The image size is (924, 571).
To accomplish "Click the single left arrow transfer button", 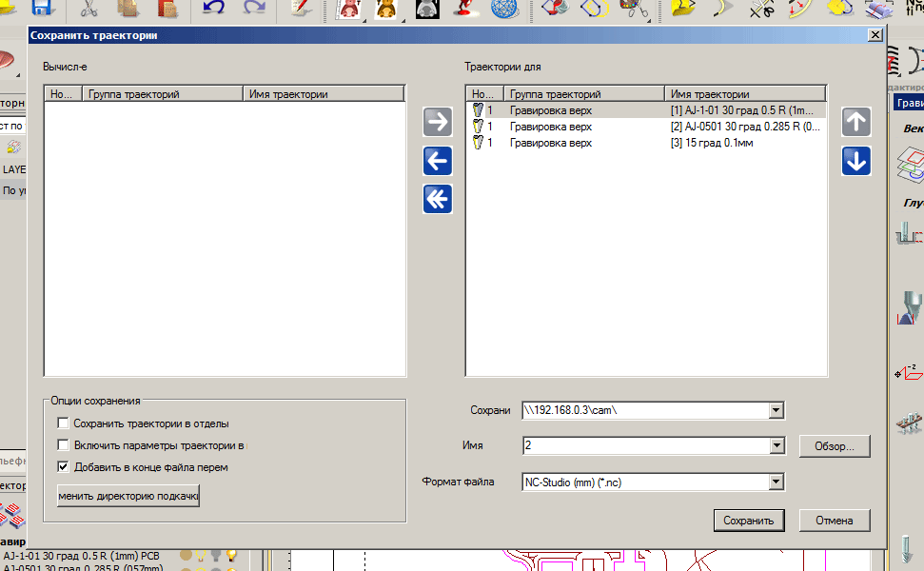I will pyautogui.click(x=437, y=161).
